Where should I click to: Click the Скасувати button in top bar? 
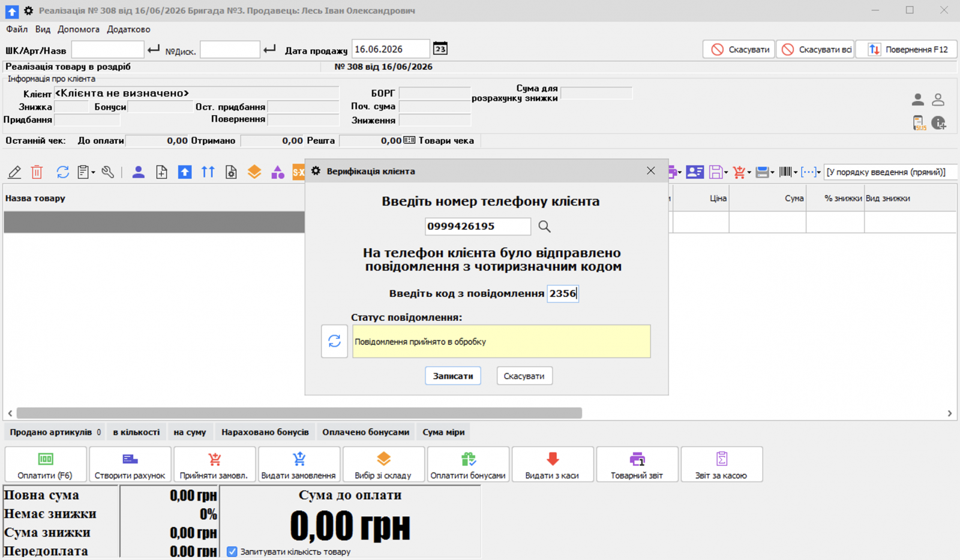(739, 49)
